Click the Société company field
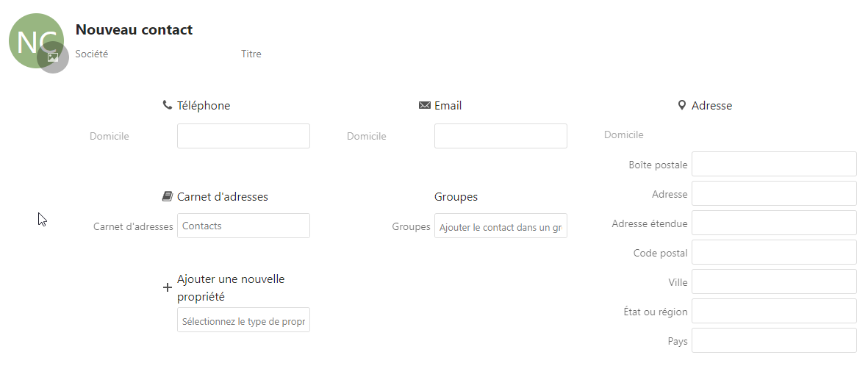 pos(92,54)
